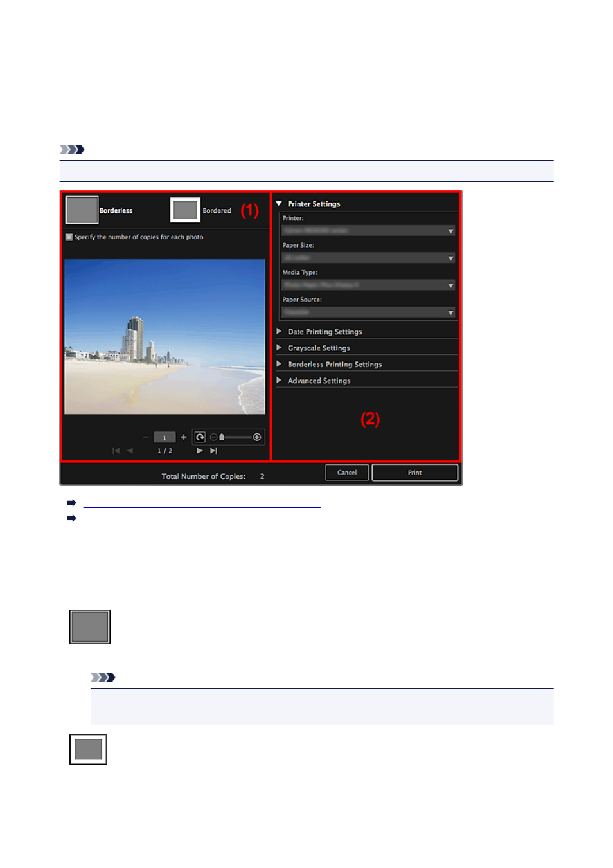Jump to the last page
Image resolution: width=613 pixels, height=868 pixels.
(213, 451)
